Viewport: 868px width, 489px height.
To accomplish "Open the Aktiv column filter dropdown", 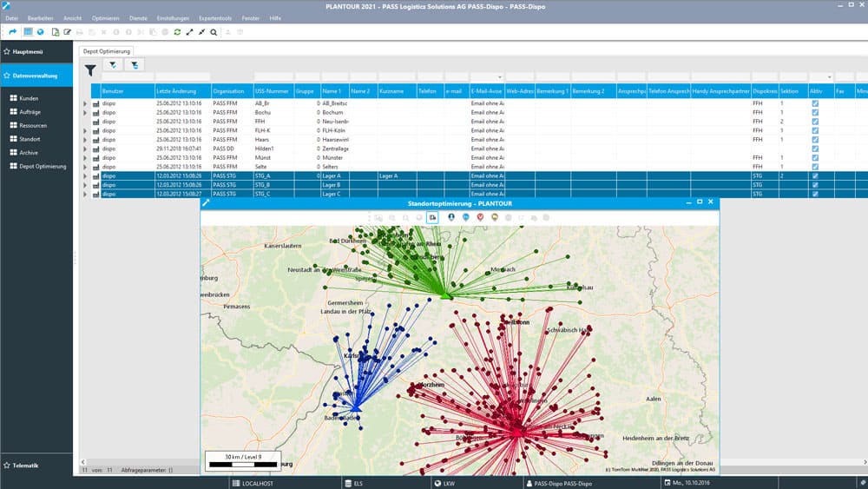I will (829, 77).
